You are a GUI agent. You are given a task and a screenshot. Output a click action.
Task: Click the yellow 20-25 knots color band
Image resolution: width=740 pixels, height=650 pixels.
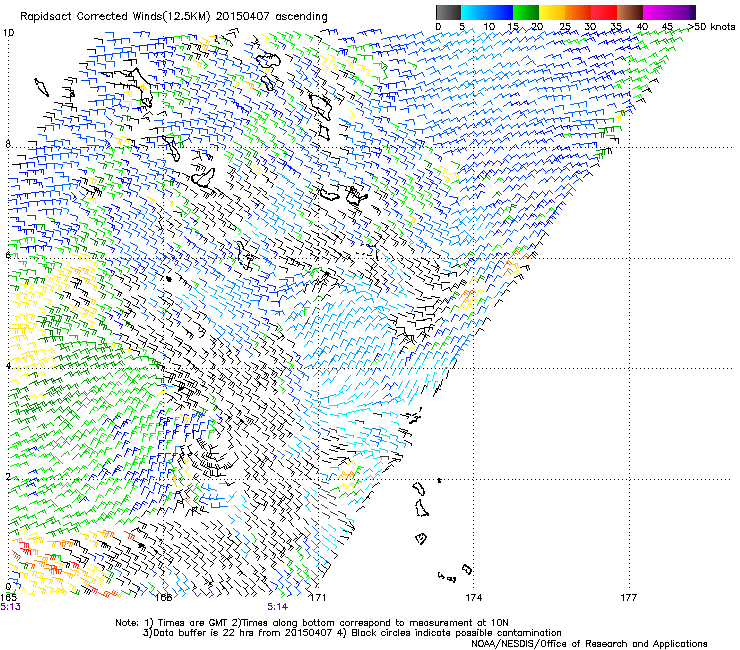point(552,12)
